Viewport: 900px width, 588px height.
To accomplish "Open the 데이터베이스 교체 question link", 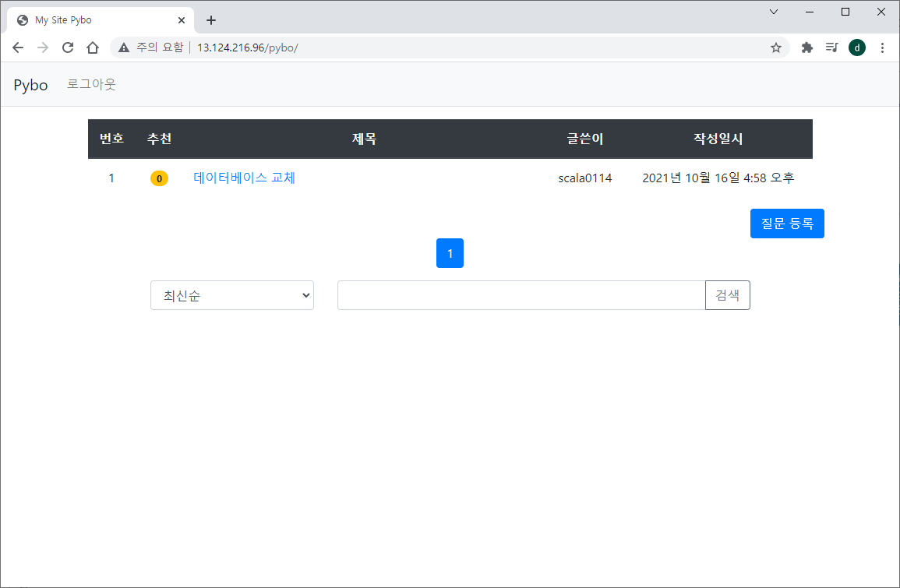I will point(244,178).
